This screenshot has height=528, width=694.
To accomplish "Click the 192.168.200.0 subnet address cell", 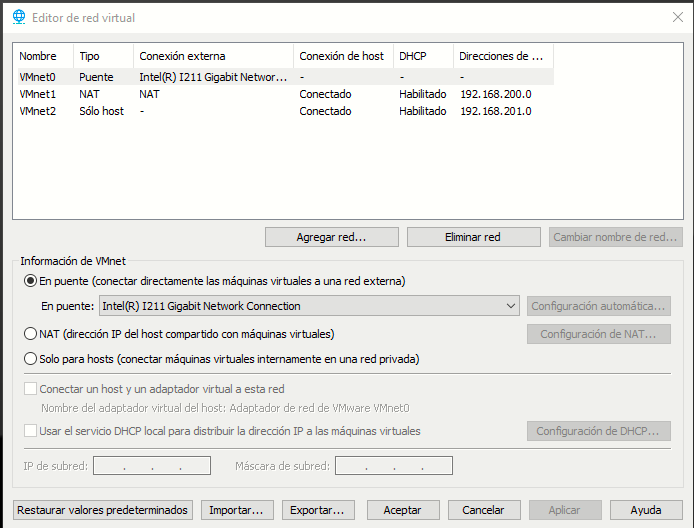I will 496,94.
